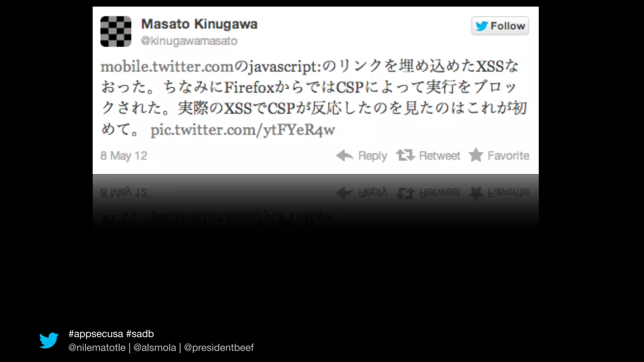Image resolution: width=644 pixels, height=362 pixels.
Task: Open the #sadb hashtag
Action: click(x=140, y=334)
